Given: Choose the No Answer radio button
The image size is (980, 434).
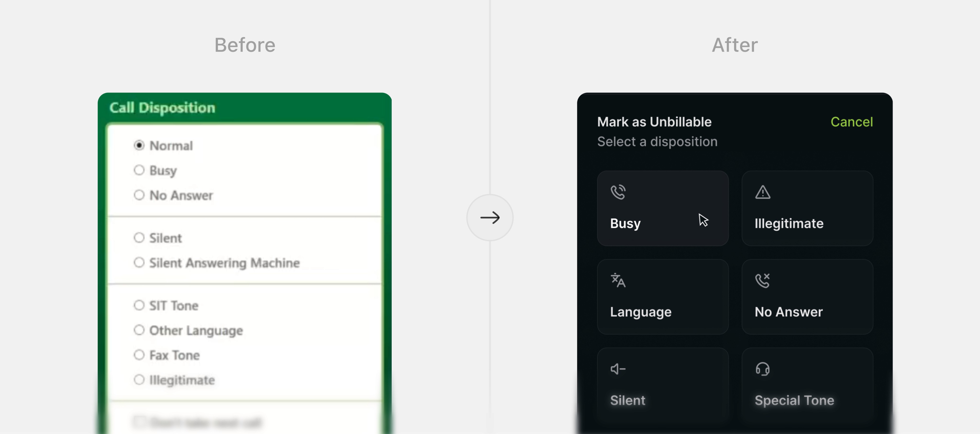Looking at the screenshot, I should tap(139, 195).
